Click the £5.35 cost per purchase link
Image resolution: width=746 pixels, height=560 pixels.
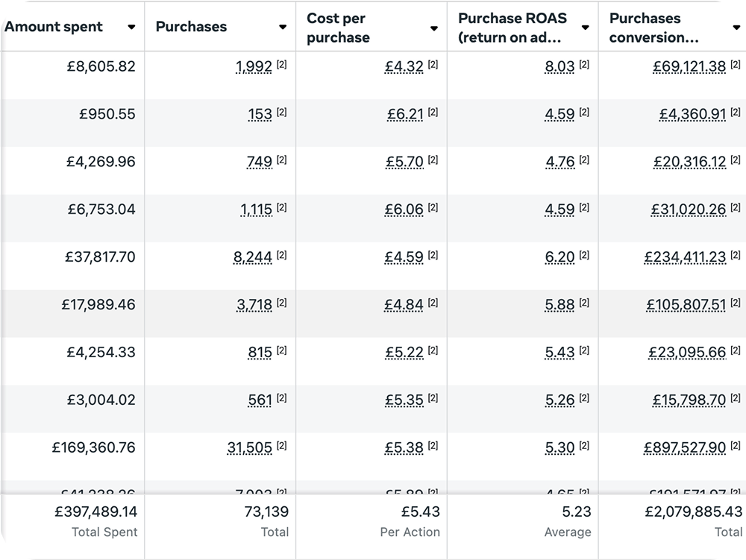(x=404, y=400)
